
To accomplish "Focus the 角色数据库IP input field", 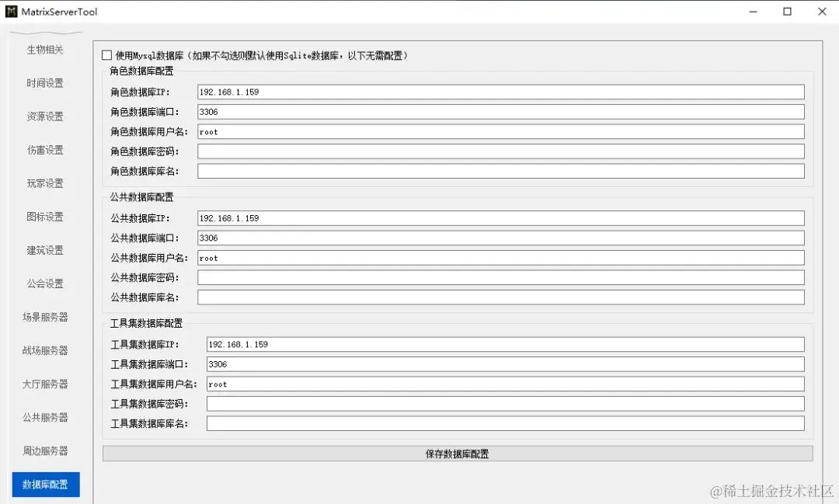I will 501,92.
